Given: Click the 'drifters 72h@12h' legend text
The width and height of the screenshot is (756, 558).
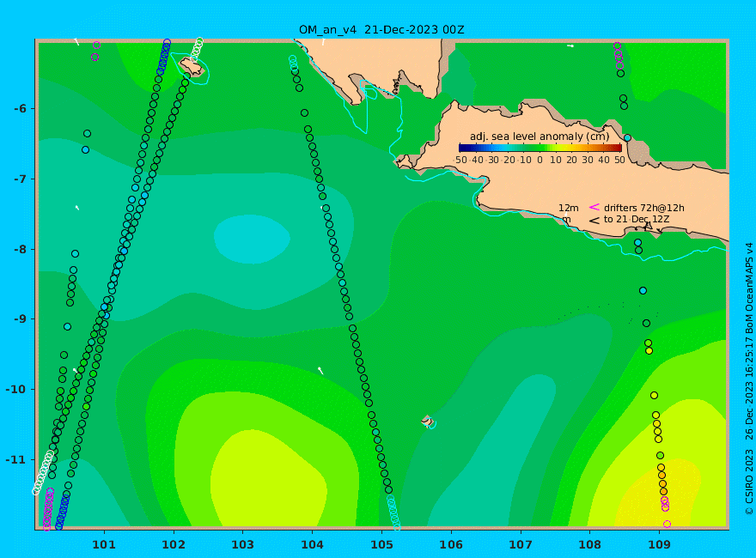Looking at the screenshot, I should click(x=644, y=208).
